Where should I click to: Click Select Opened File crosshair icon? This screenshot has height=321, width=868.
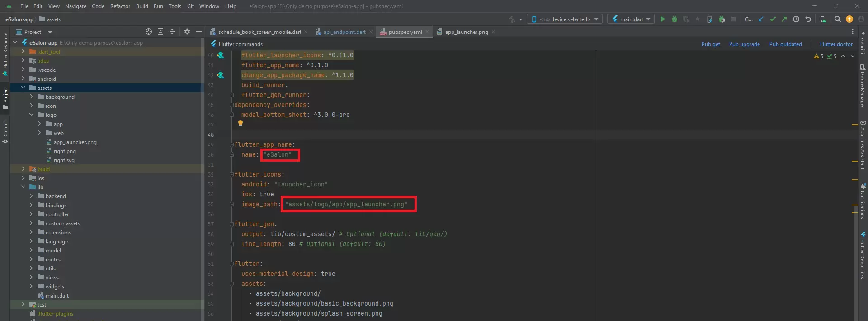[149, 32]
